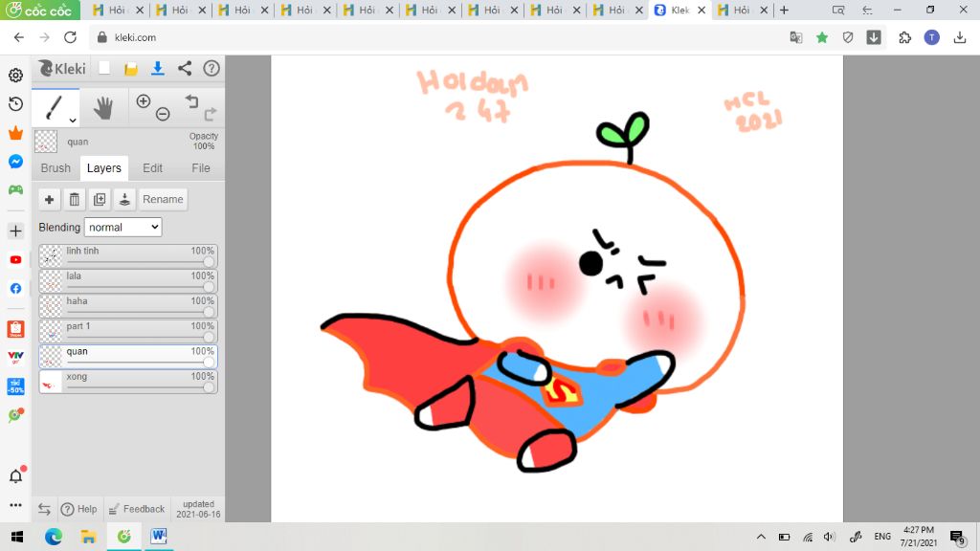Viewport: 980px width, 551px height.
Task: Open Facebook from the sidebar
Action: [15, 289]
